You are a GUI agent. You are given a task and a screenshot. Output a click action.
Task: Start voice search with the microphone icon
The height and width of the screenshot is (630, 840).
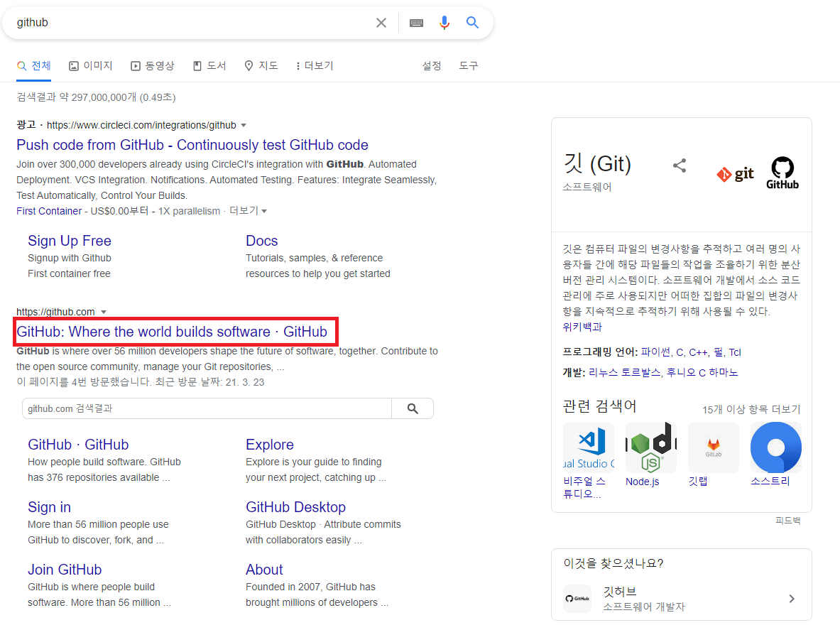click(x=444, y=23)
